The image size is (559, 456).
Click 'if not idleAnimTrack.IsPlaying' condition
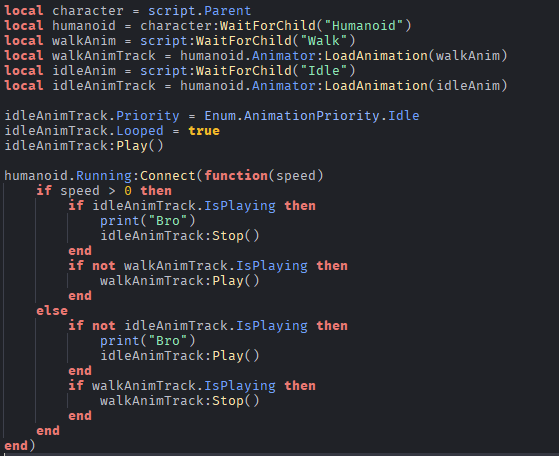pos(188,326)
